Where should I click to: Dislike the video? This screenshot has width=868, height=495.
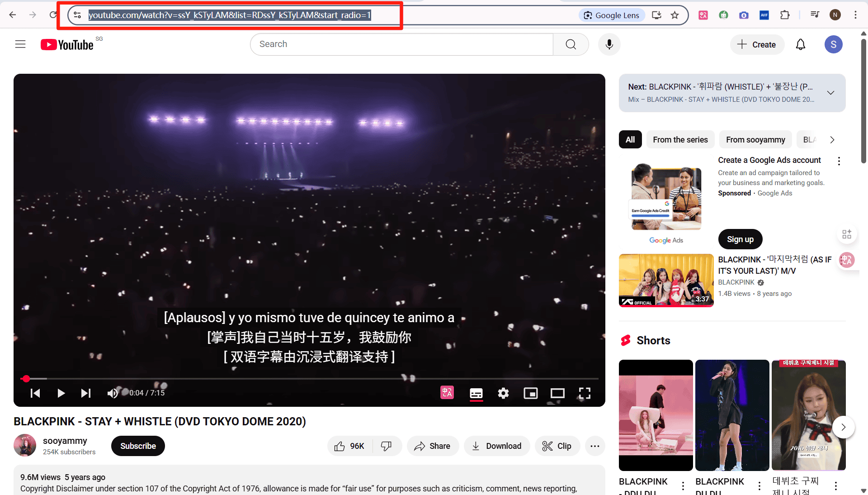point(387,446)
